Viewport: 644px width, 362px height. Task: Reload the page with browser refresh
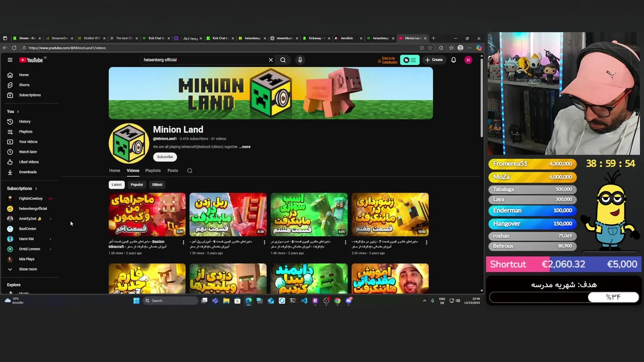pos(14,48)
